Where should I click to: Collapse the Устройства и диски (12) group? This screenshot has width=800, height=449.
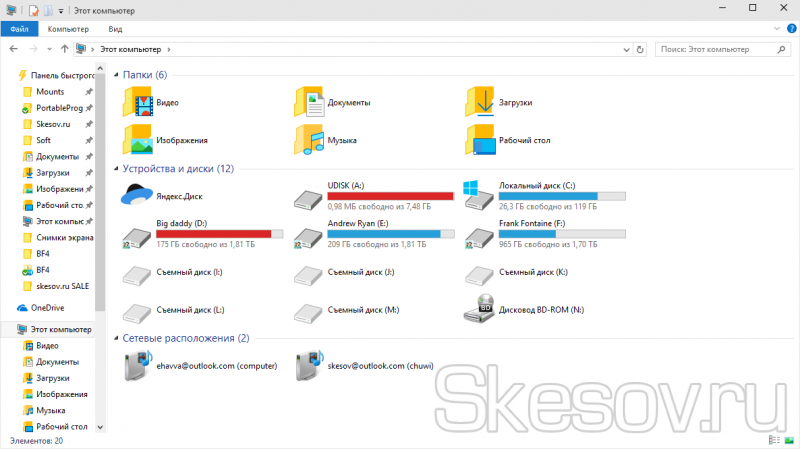pos(117,169)
